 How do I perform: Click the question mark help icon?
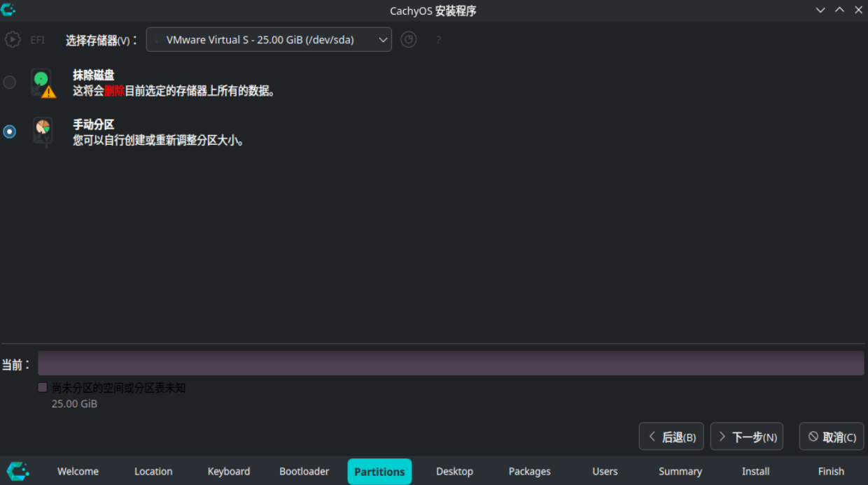point(439,40)
